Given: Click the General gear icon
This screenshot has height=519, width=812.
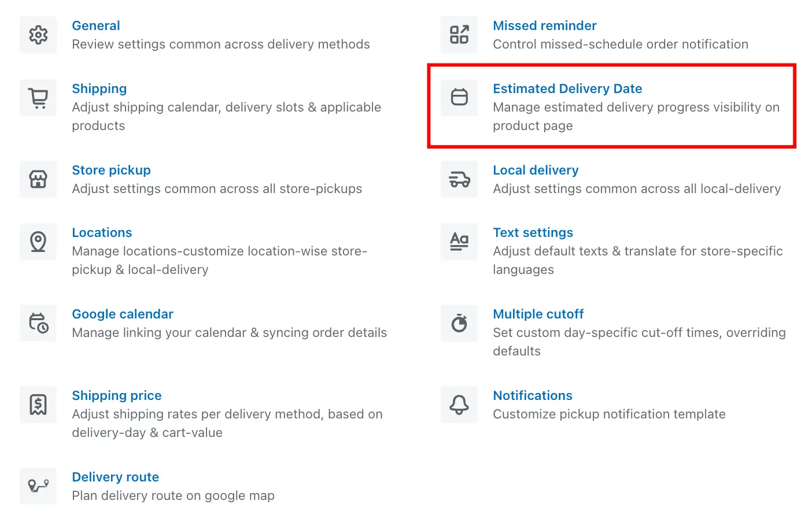Looking at the screenshot, I should click(38, 35).
